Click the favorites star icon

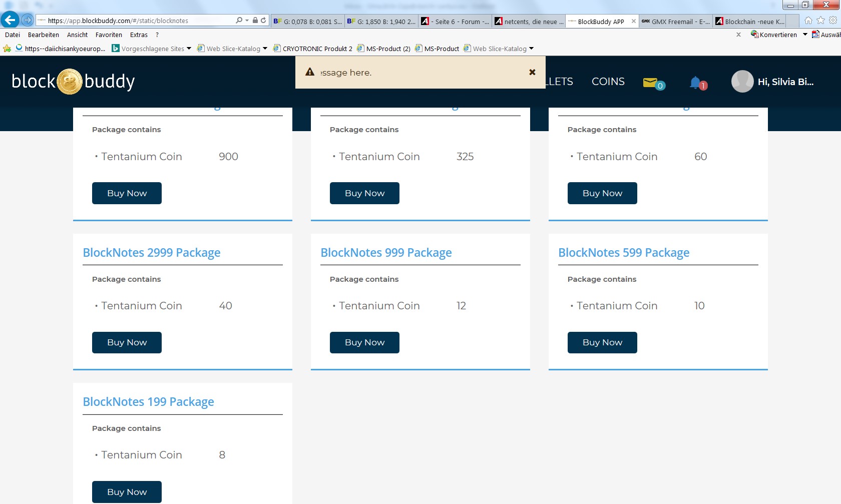(820, 21)
